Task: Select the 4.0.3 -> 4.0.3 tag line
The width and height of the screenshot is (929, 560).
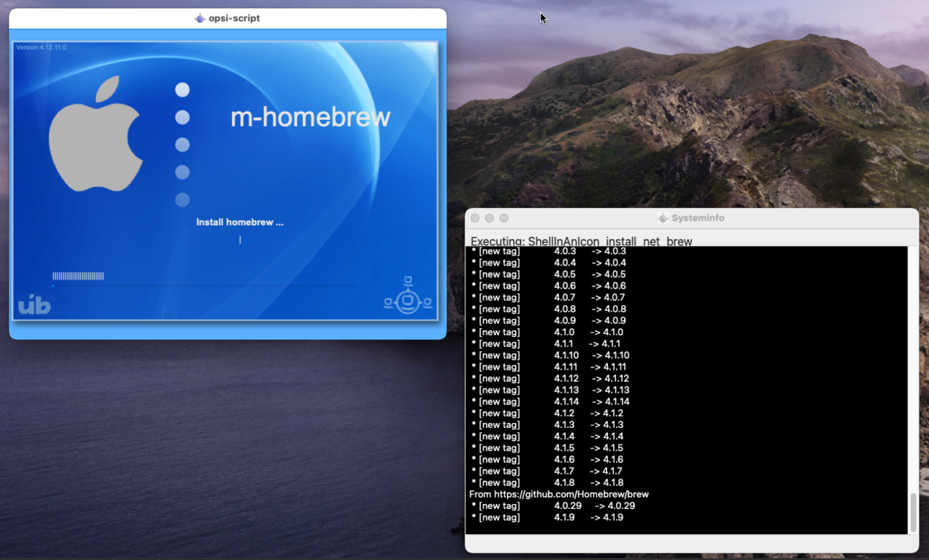Action: (x=549, y=251)
